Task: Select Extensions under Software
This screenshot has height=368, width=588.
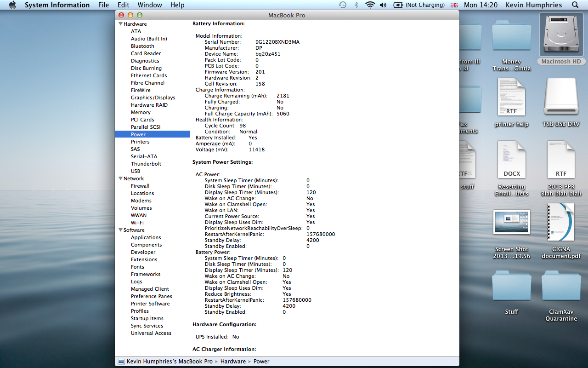Action: [144, 259]
